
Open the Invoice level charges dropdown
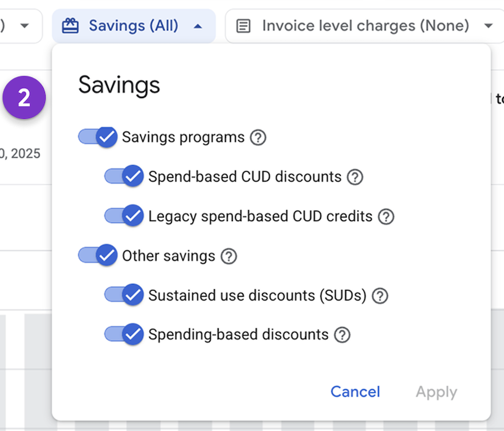pyautogui.click(x=489, y=26)
